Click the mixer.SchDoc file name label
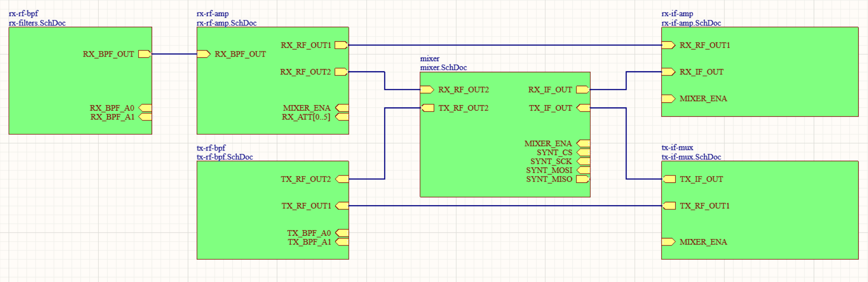868x282 pixels. tap(443, 68)
